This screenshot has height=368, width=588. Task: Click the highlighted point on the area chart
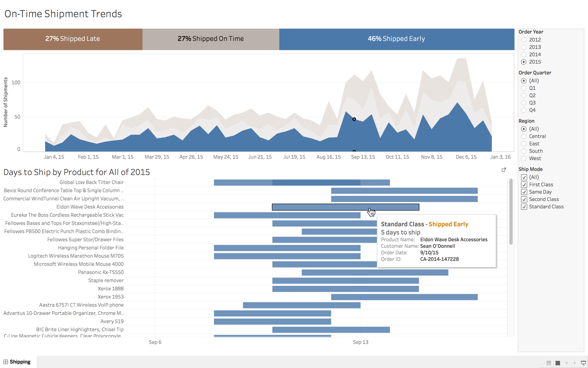(354, 119)
